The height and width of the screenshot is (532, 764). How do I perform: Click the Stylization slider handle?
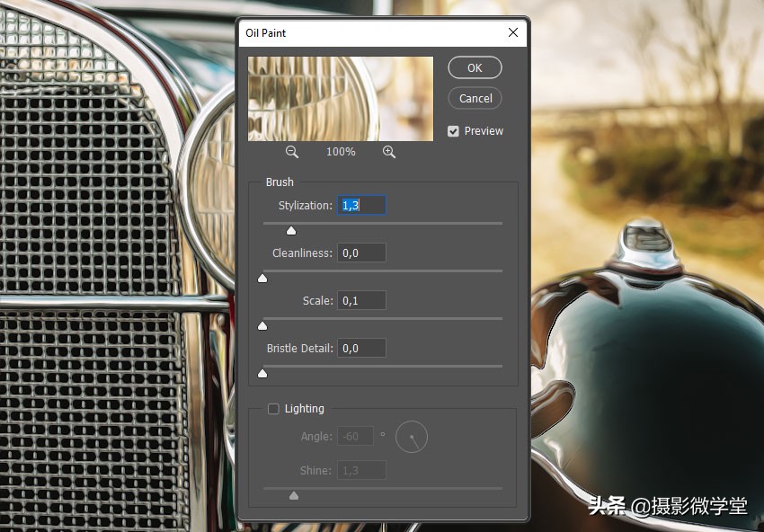(291, 231)
